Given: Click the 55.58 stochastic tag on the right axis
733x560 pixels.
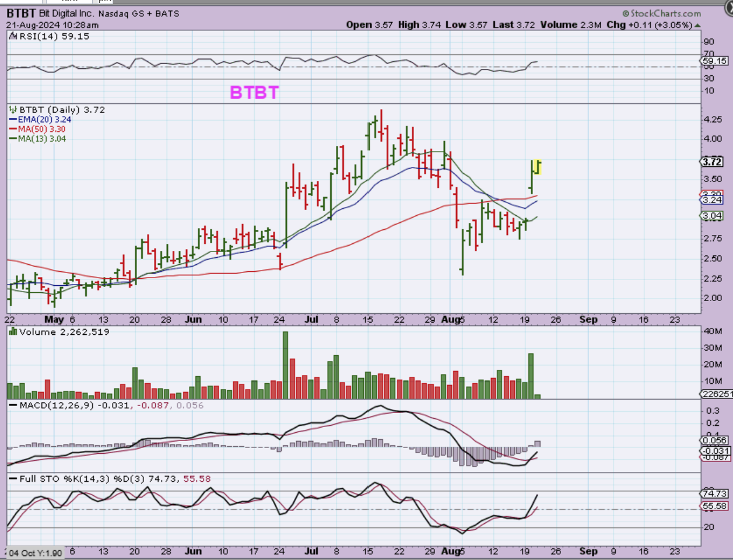Looking at the screenshot, I should 715,506.
